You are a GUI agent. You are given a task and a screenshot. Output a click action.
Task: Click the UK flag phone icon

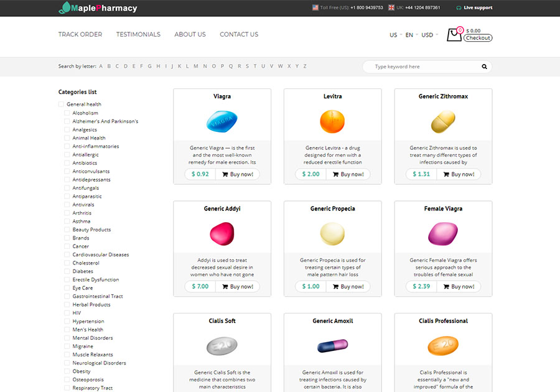pos(391,7)
